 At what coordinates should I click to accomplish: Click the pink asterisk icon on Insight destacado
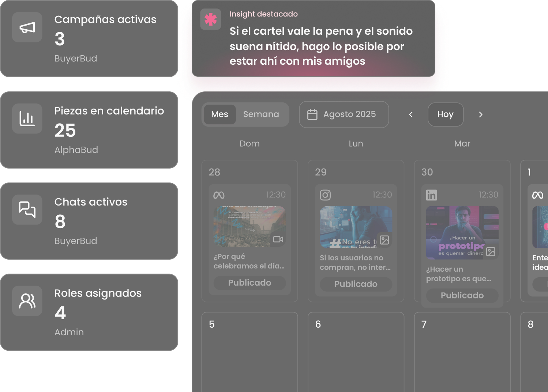tap(210, 19)
